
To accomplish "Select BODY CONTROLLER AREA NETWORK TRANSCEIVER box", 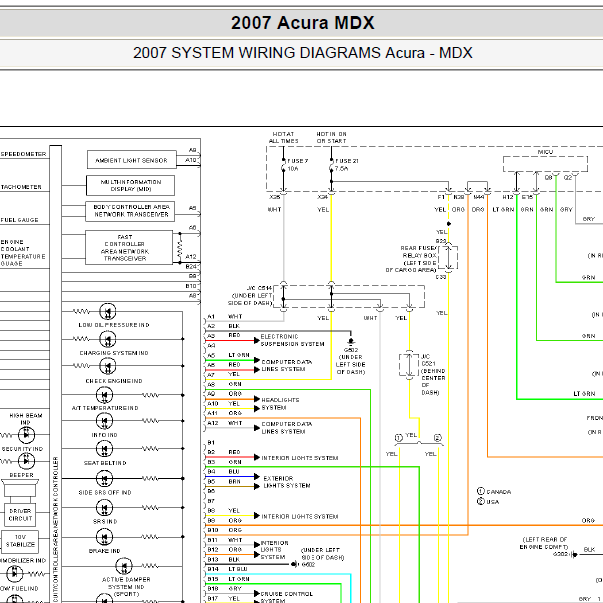I will click(x=130, y=211).
